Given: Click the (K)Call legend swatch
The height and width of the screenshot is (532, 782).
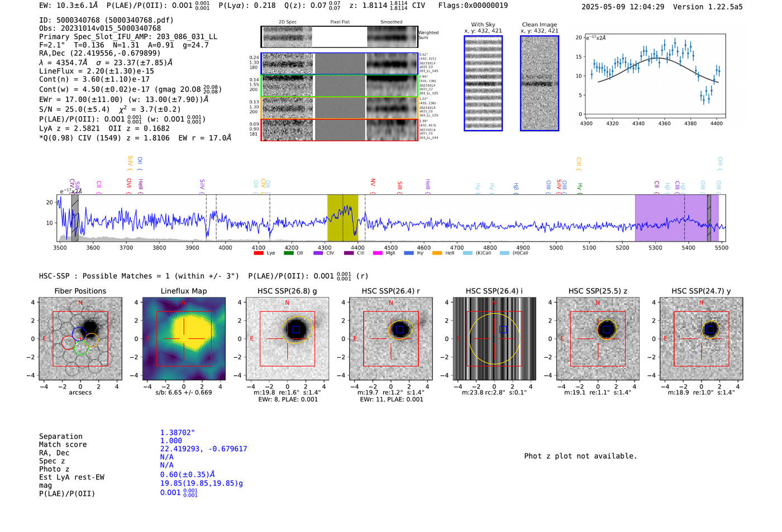Looking at the screenshot, I should point(468,253).
